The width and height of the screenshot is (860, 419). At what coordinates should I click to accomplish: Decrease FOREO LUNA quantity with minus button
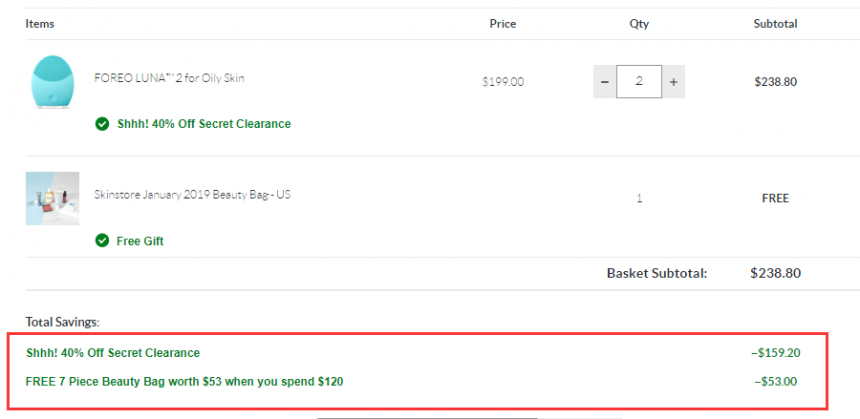(x=604, y=82)
